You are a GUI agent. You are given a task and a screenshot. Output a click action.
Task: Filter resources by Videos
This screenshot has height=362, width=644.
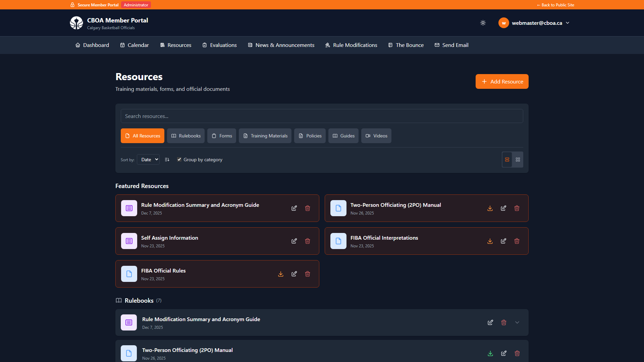376,136
